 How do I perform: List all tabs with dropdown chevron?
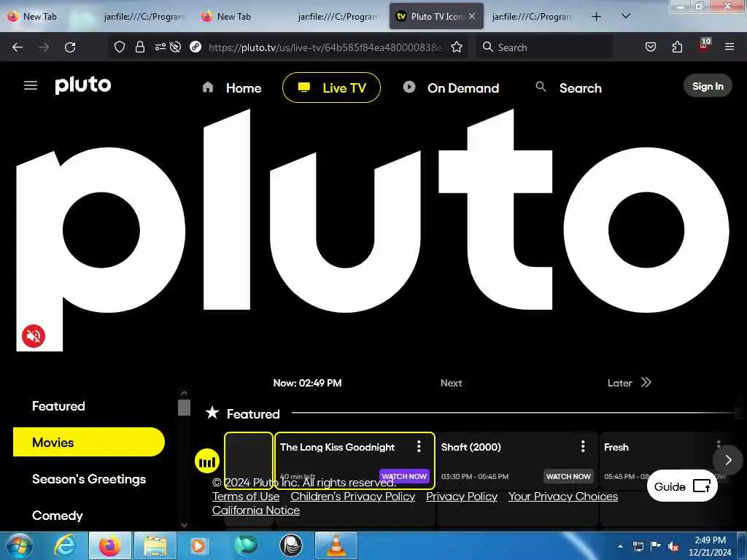[x=626, y=16]
